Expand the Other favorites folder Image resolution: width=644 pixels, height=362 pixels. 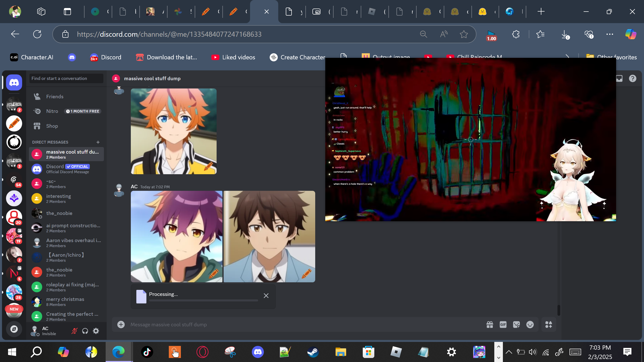(611, 57)
